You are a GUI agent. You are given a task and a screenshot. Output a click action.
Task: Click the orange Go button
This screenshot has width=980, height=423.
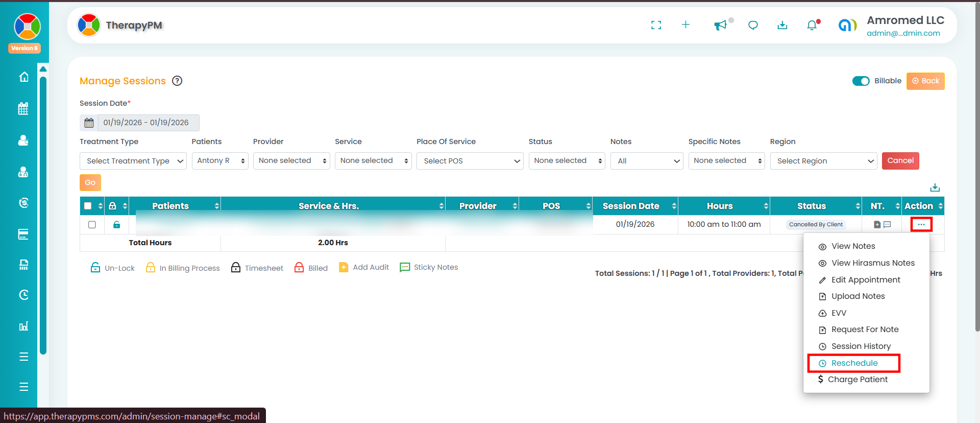click(x=90, y=182)
